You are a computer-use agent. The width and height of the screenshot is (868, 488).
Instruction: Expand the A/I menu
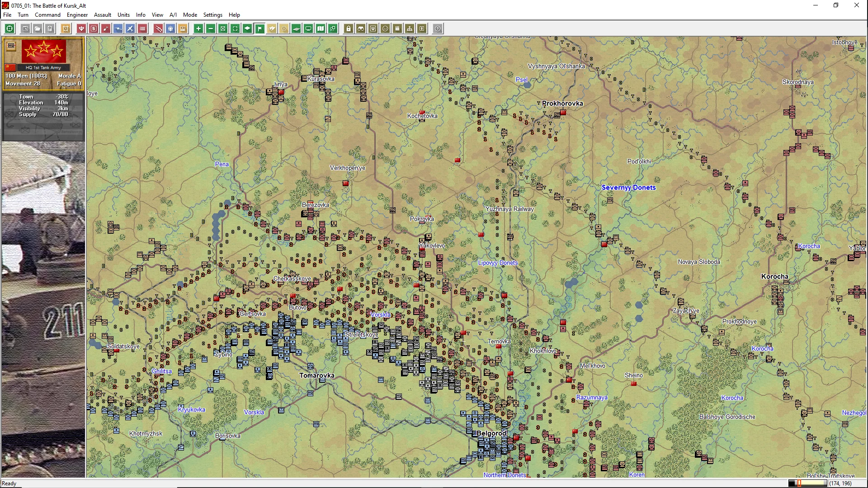point(173,15)
